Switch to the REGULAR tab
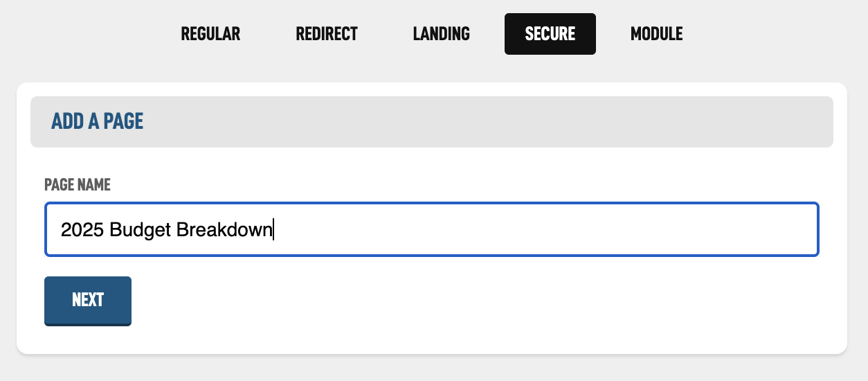 pyautogui.click(x=210, y=33)
